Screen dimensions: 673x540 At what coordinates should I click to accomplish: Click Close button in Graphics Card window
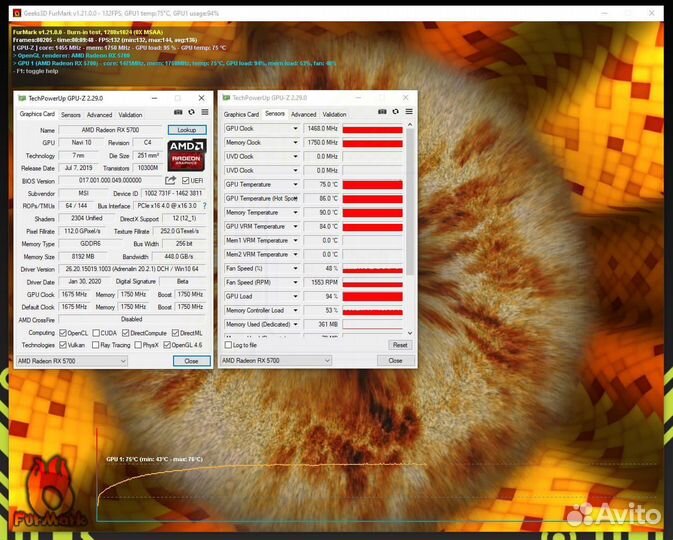(191, 361)
